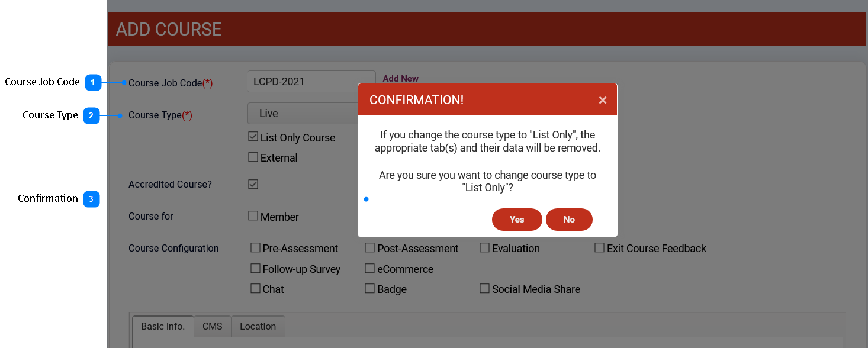This screenshot has width=868, height=348.
Task: Enable the eCommerce checkbox
Action: click(x=369, y=269)
